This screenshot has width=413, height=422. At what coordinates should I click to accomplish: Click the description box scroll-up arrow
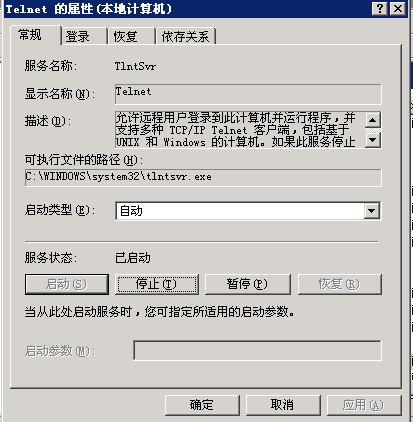click(373, 120)
